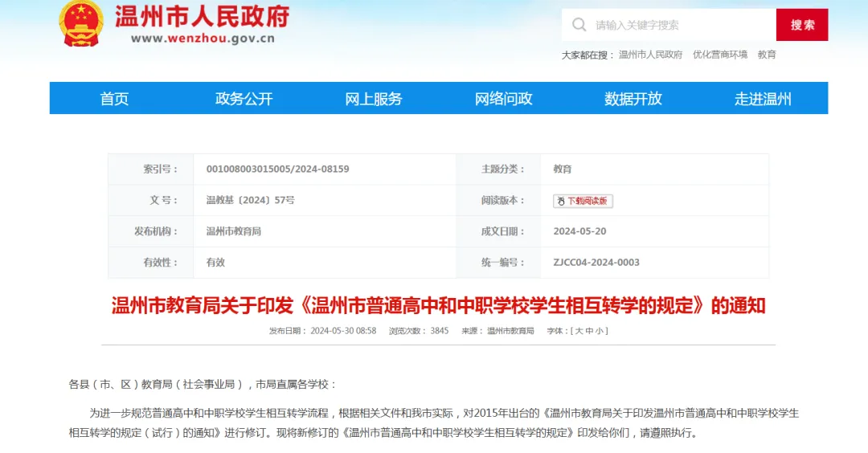
Task: Click the 统一编号 label cell
Action: click(498, 262)
